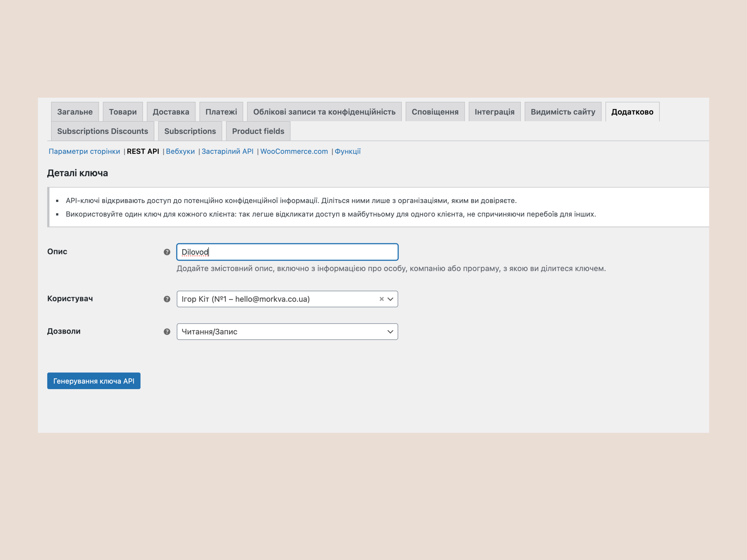Click help icon next to Користувач
The width and height of the screenshot is (747, 560).
tap(167, 299)
